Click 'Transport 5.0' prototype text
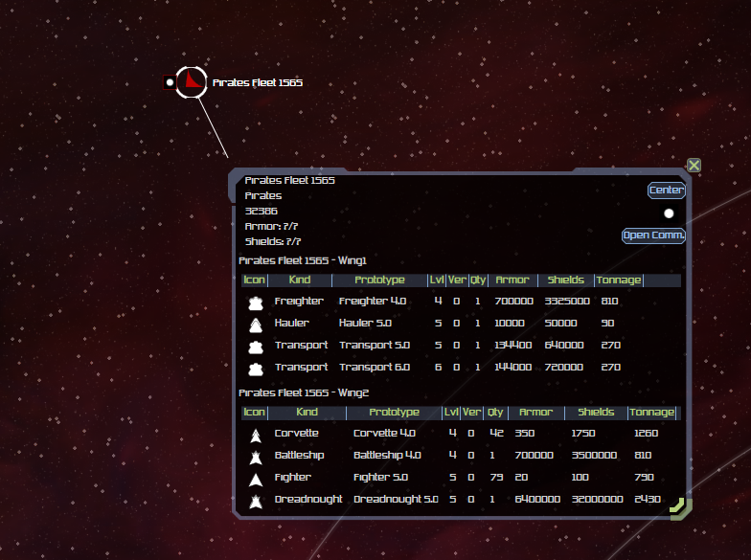Viewport: 751px width, 560px height. 374,345
